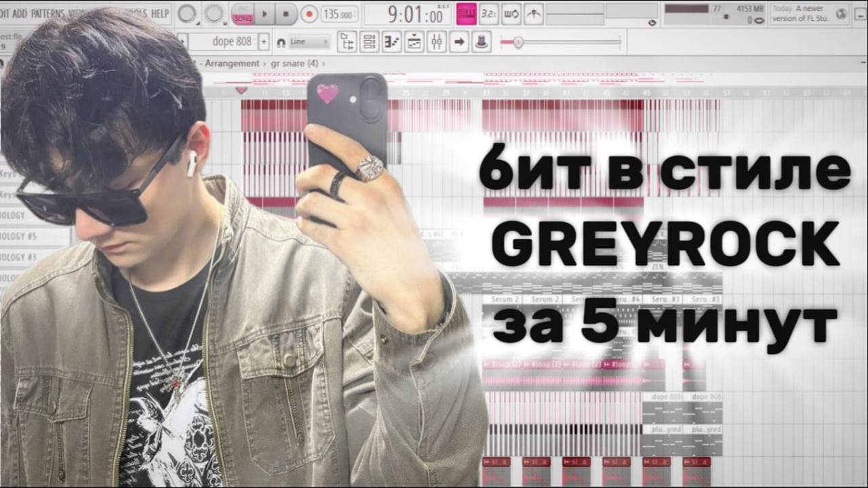Open the PATTERNS menu
This screenshot has height=488, width=868.
[48, 13]
